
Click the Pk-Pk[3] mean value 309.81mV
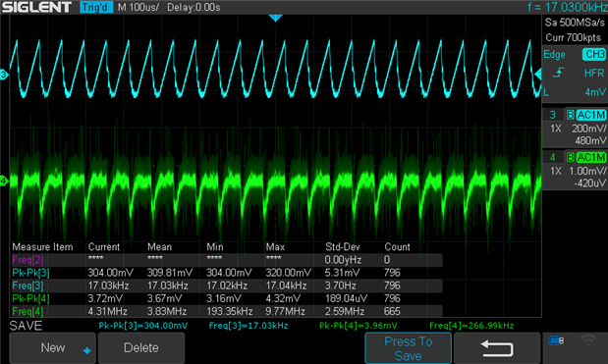[170, 273]
